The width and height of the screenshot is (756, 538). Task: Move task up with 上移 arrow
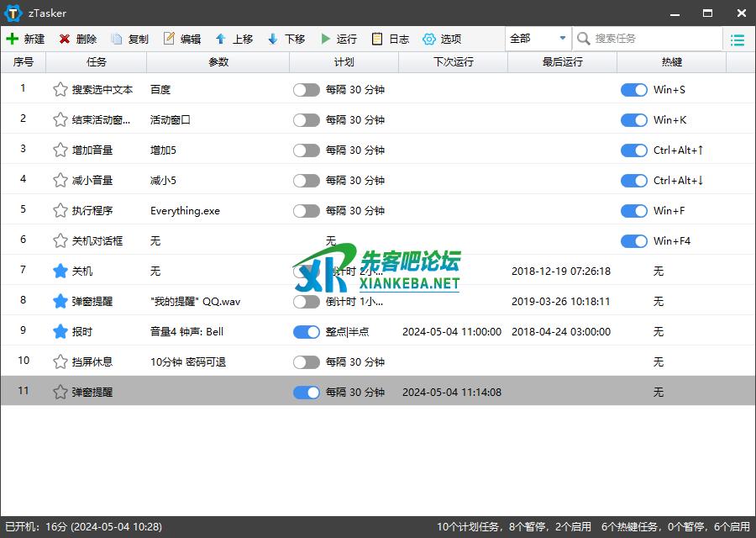point(221,39)
